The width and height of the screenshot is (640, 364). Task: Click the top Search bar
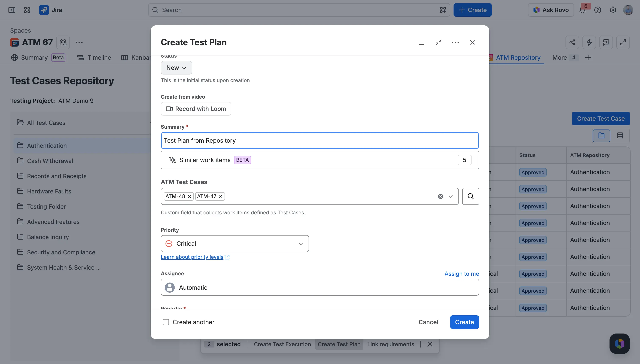[299, 10]
